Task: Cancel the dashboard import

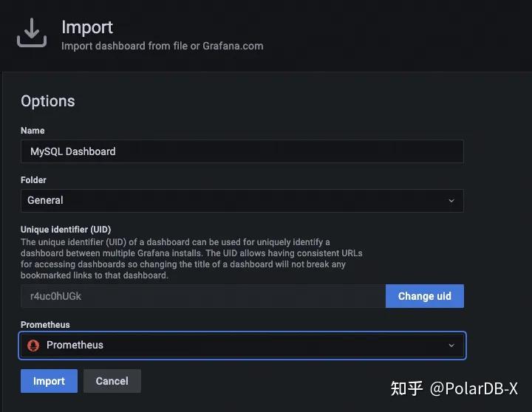Action: click(x=112, y=381)
